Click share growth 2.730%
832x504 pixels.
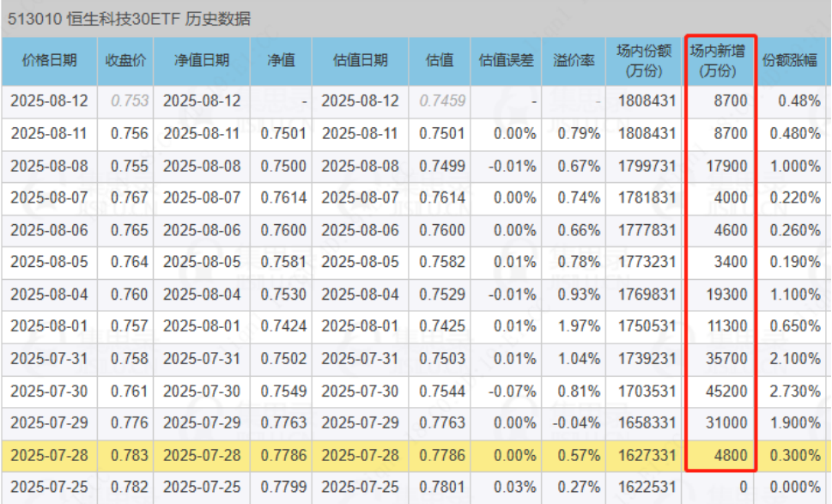[795, 392]
